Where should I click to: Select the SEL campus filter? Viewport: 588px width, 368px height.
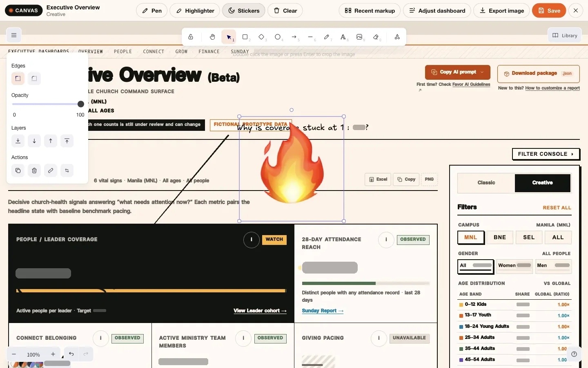point(529,237)
